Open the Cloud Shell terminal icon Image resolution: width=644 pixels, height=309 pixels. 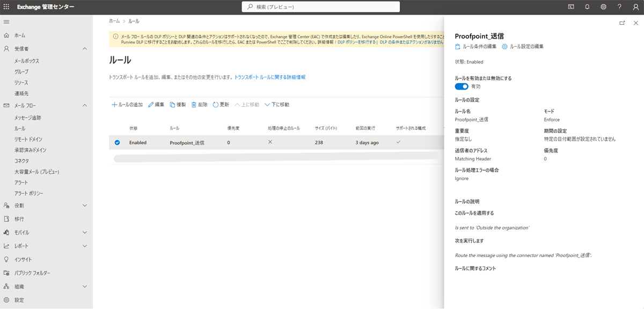[571, 7]
